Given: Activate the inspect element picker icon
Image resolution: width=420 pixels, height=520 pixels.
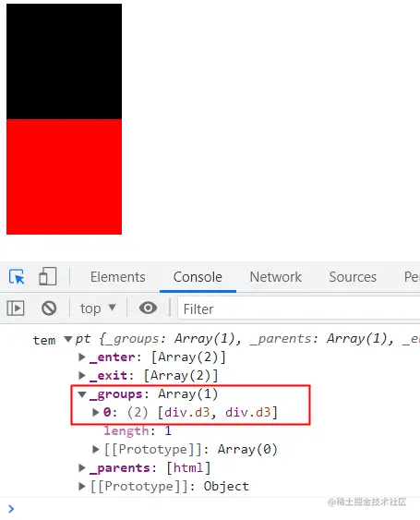Looking at the screenshot, I should pyautogui.click(x=17, y=276).
